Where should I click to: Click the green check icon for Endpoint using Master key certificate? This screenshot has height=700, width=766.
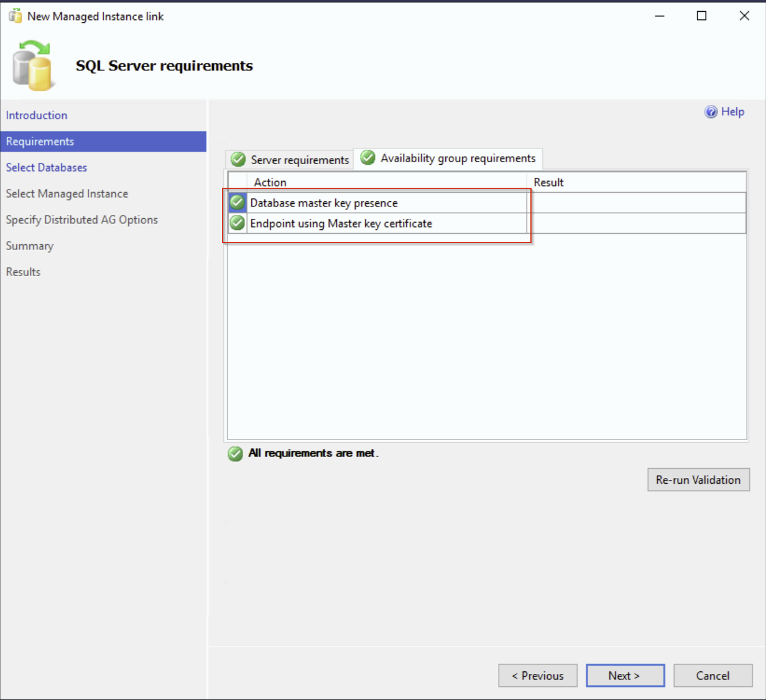pos(237,223)
